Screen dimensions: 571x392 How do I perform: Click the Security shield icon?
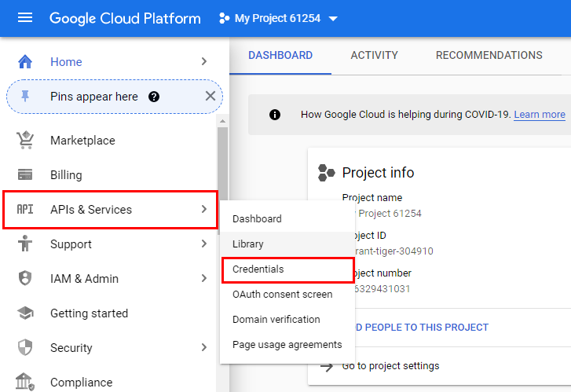(x=25, y=347)
